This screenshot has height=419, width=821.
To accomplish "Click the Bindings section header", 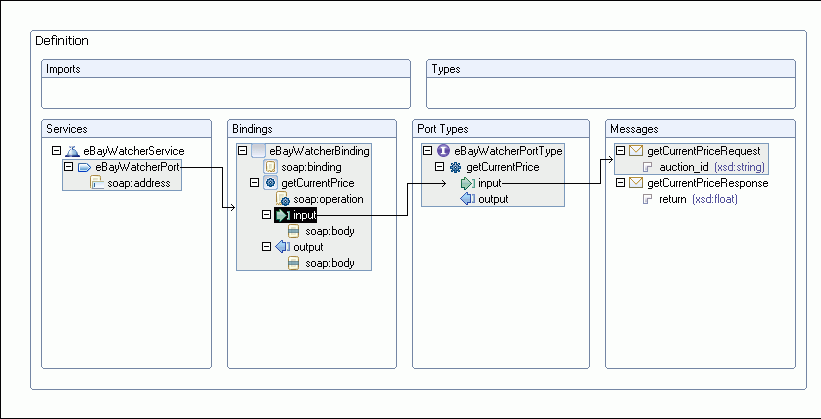I will [312, 129].
